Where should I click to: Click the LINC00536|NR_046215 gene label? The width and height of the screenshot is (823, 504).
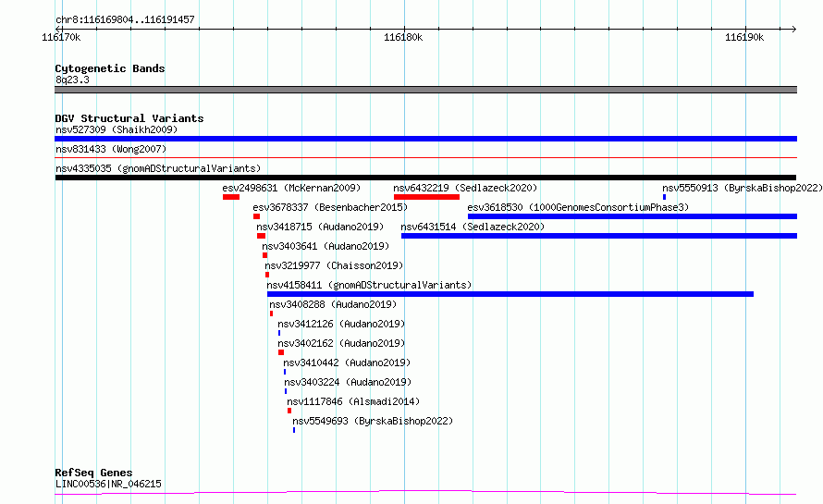tap(108, 484)
